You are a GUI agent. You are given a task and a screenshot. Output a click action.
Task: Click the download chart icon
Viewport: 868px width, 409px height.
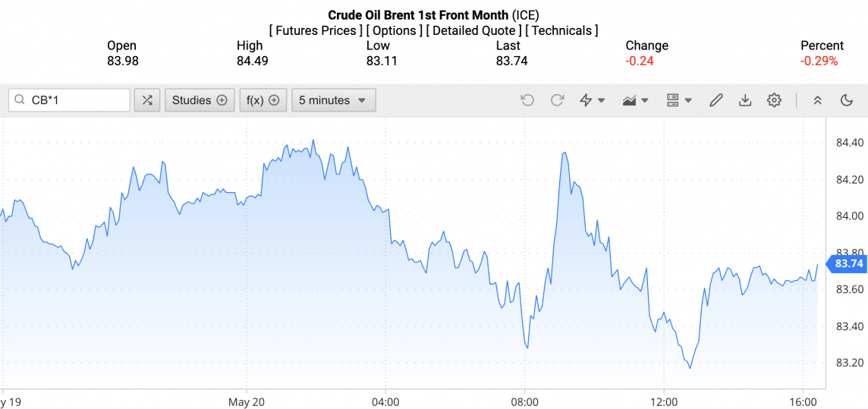[745, 100]
